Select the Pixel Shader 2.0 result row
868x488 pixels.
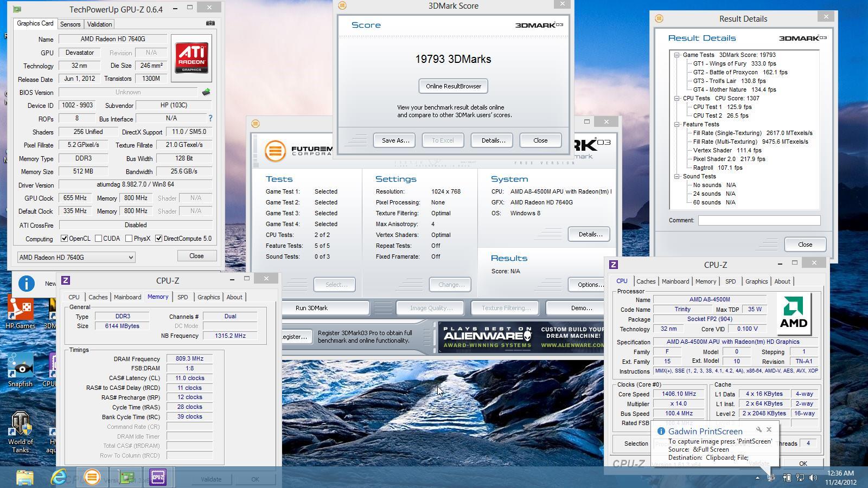point(729,159)
